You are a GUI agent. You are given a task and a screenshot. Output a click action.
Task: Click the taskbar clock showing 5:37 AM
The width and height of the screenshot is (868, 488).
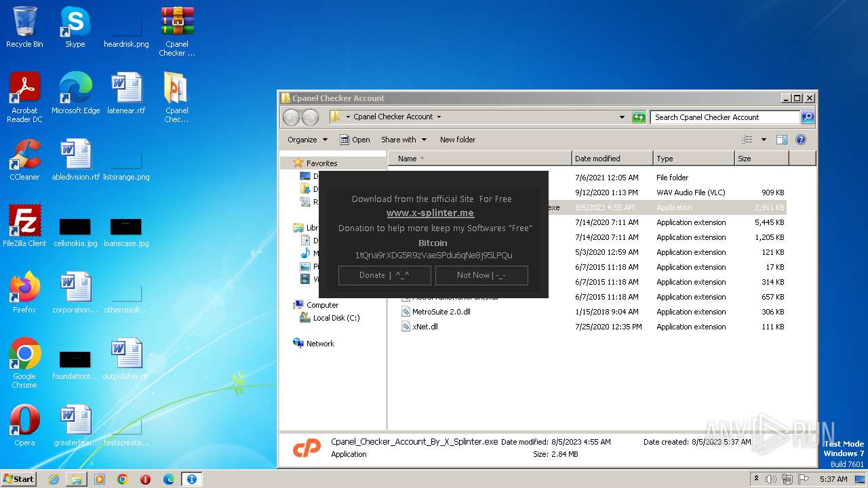[833, 479]
